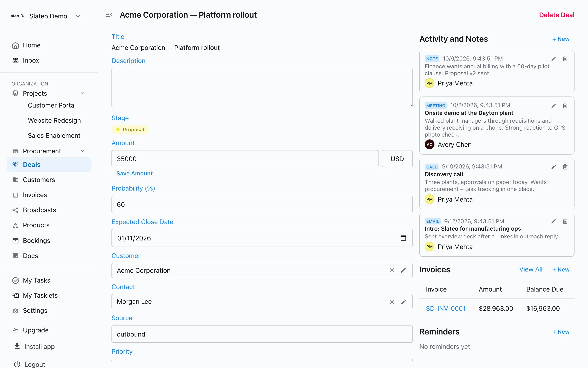Click the Install app download icon
This screenshot has width=588, height=368.
[17, 346]
